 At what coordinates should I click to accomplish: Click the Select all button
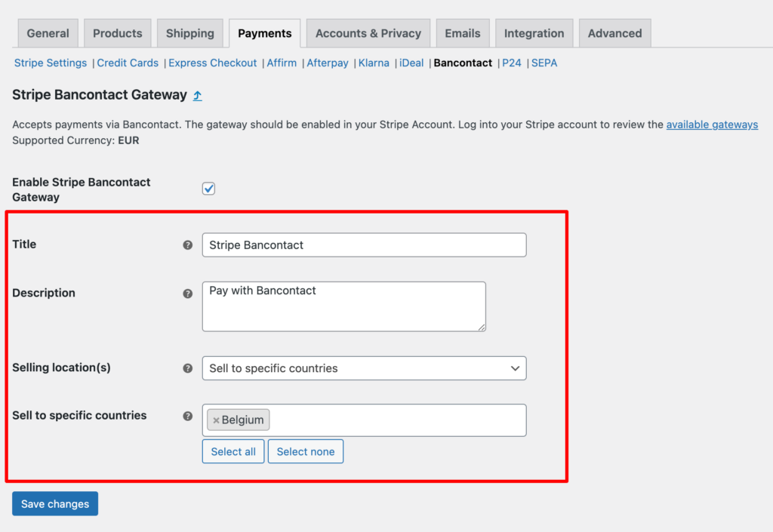233,452
